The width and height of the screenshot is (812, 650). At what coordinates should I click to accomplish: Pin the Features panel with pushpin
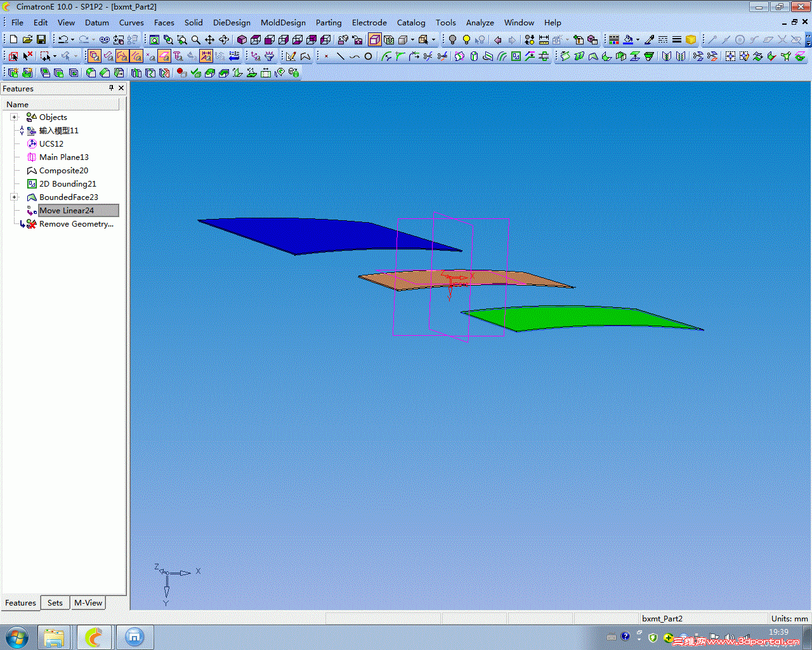[112, 88]
